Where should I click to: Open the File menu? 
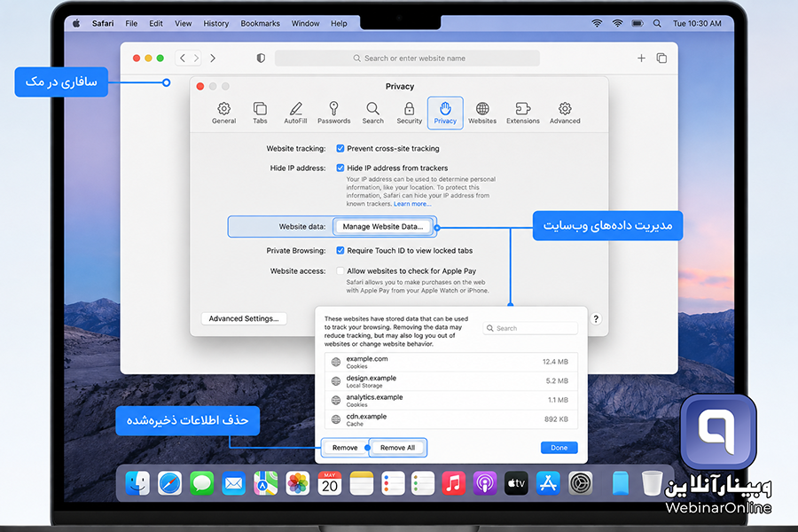(131, 23)
